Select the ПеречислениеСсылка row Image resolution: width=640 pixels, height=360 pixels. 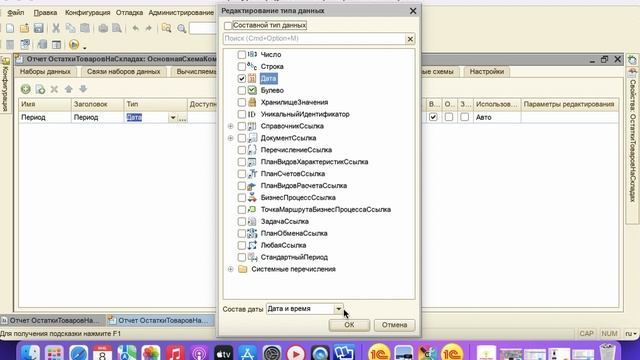point(296,150)
